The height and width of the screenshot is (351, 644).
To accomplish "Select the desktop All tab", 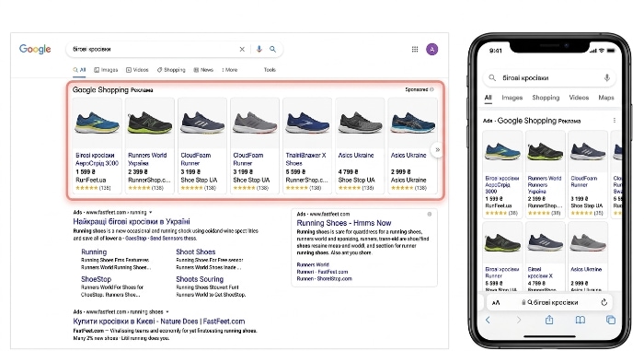I will coord(79,70).
